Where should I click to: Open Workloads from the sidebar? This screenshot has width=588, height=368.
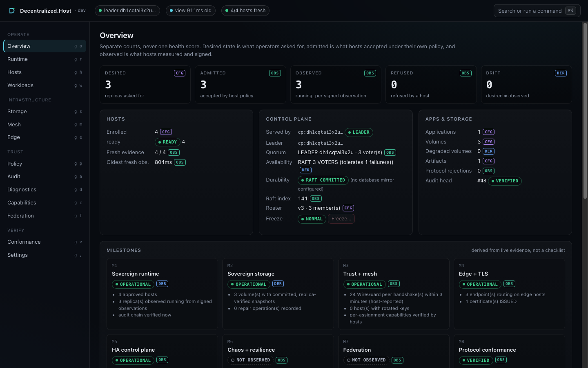coord(45,85)
